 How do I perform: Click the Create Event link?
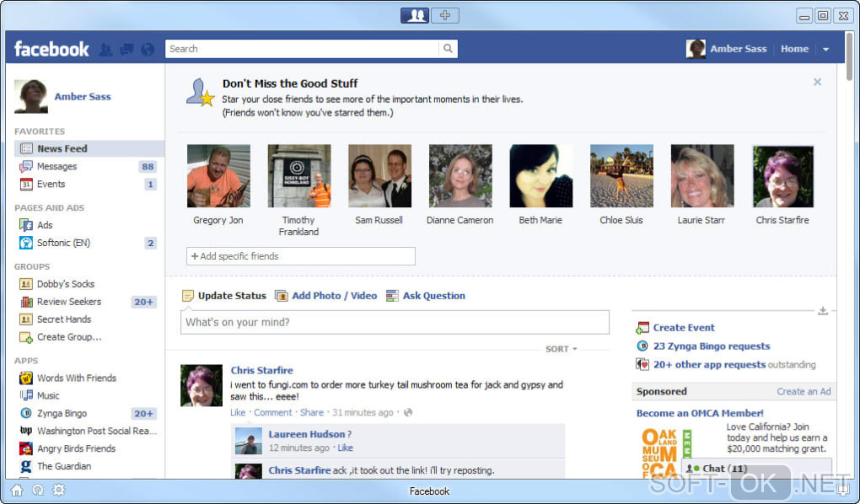click(684, 327)
